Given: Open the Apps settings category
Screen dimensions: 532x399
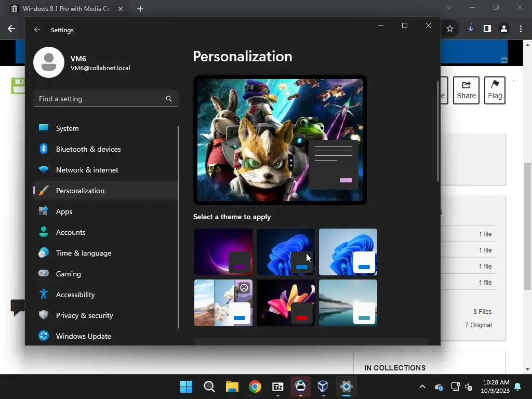Looking at the screenshot, I should 105,211.
